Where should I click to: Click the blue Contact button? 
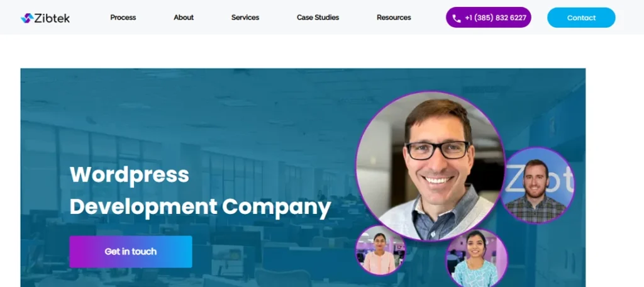(581, 18)
